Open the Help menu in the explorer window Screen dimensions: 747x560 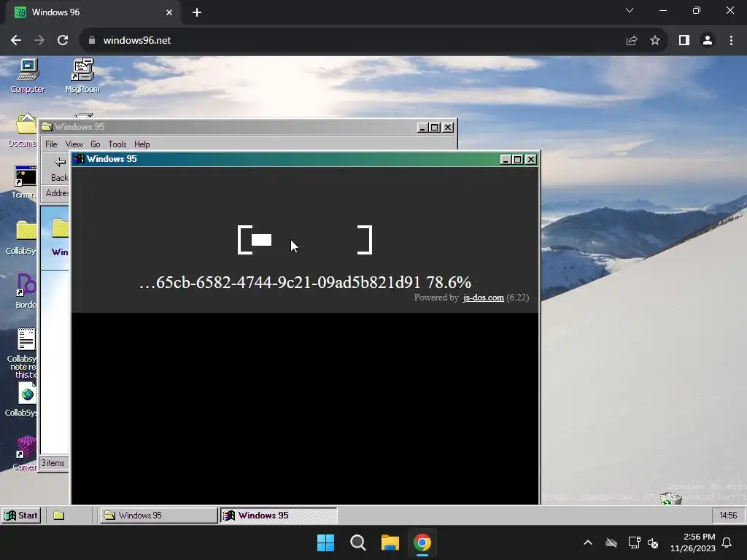[142, 144]
